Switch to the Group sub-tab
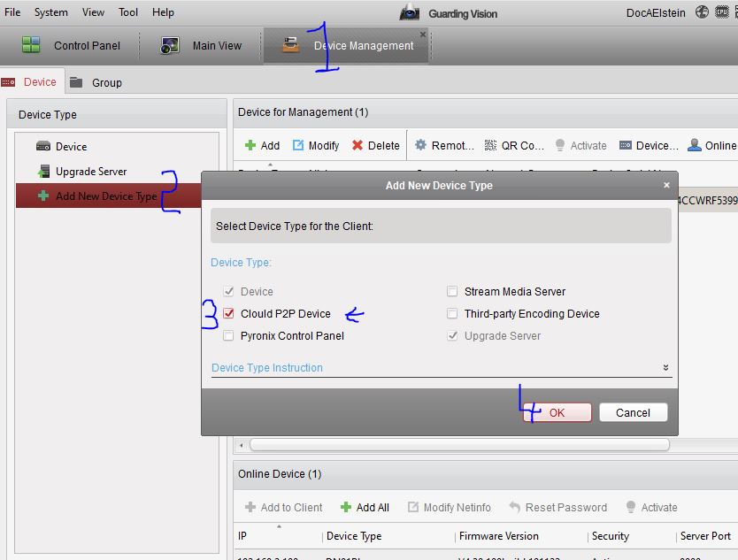Image resolution: width=738 pixels, height=560 pixels. pos(96,83)
